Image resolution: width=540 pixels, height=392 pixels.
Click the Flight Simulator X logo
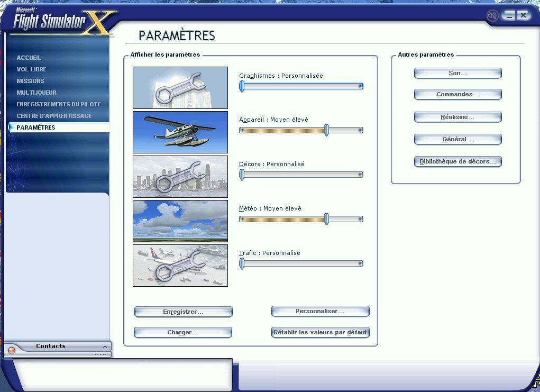63,21
